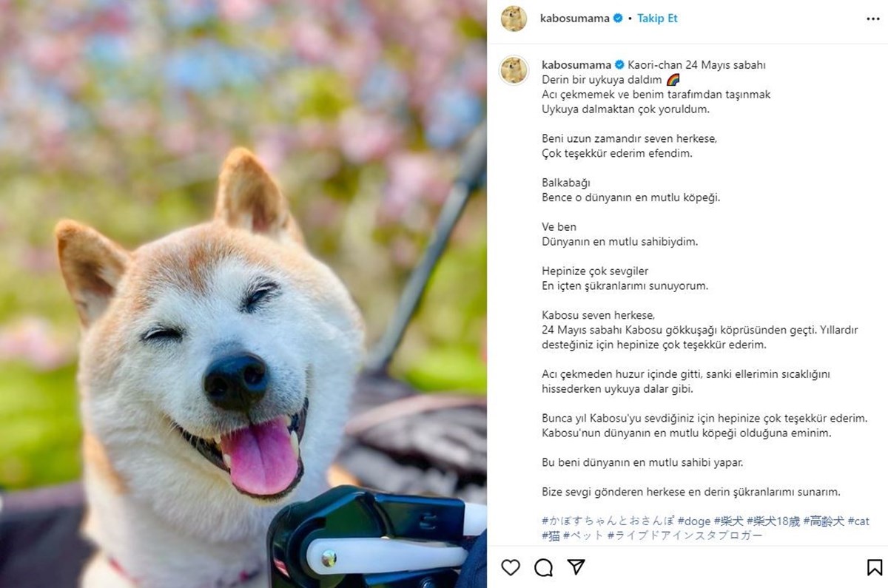Open the #cat hashtag
The height and width of the screenshot is (588, 888).
[x=858, y=521]
